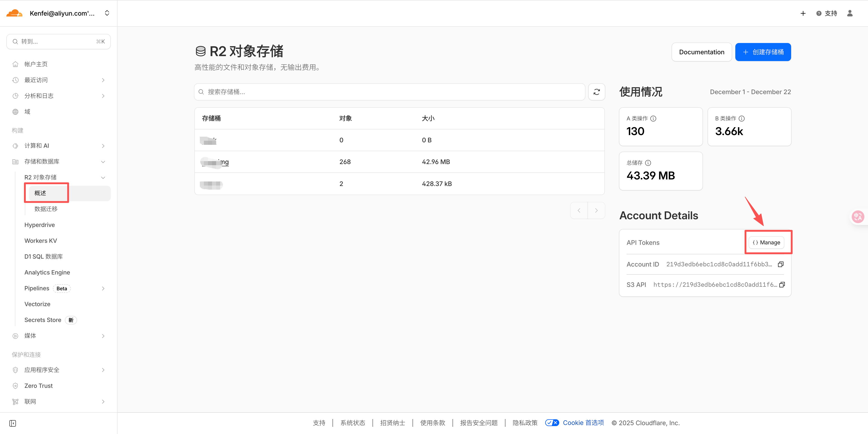This screenshot has width=868, height=434.
Task: Click the Manage API Tokens button
Action: click(x=766, y=243)
